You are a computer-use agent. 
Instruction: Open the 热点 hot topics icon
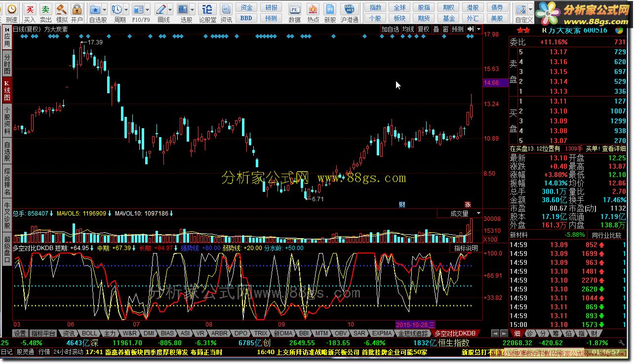coord(313,9)
